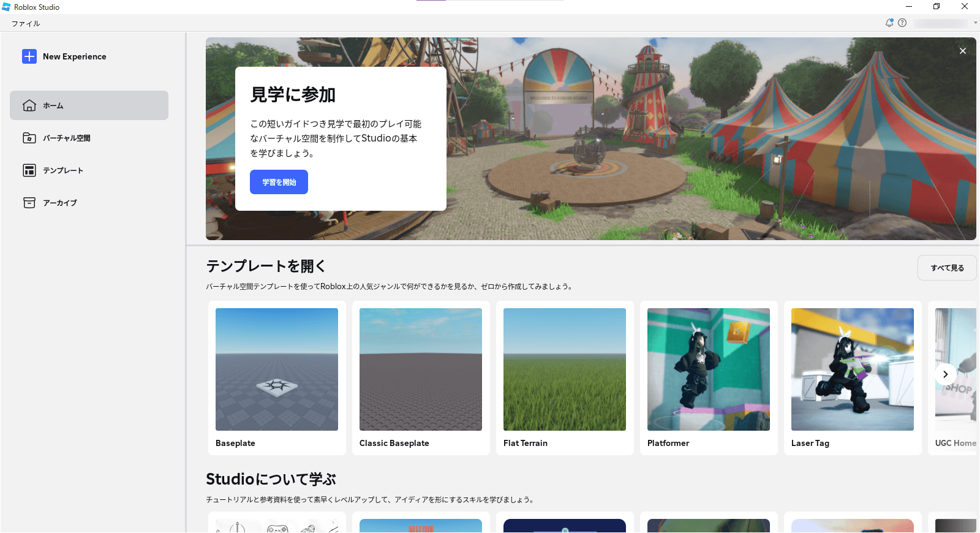This screenshot has height=533, width=980.
Task: Open the Baseplate template thumbnail
Action: point(277,369)
